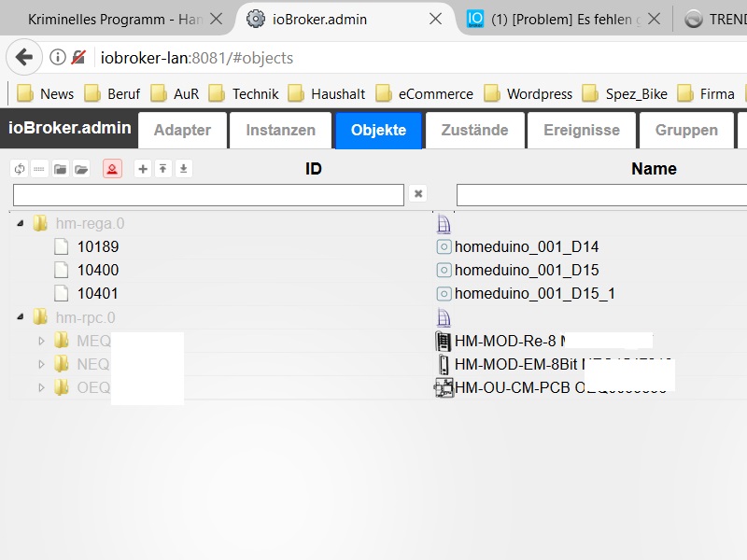Image resolution: width=747 pixels, height=560 pixels.
Task: Collapse the hm-rega.0 node
Action: click(x=21, y=223)
